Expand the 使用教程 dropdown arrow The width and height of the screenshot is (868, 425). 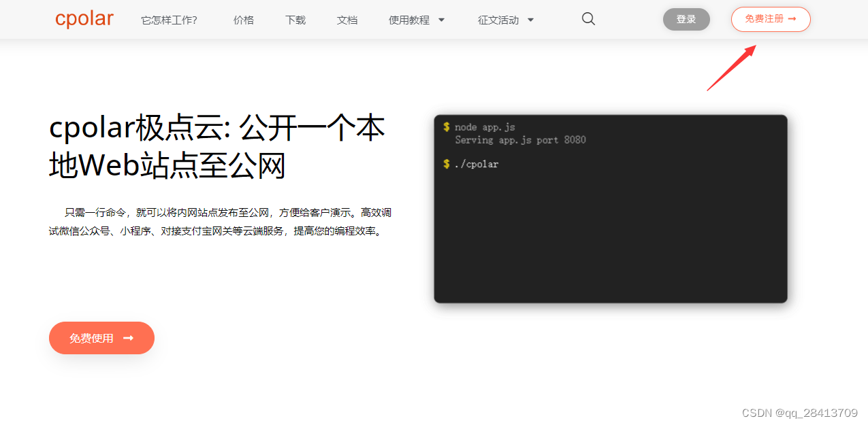[441, 20]
